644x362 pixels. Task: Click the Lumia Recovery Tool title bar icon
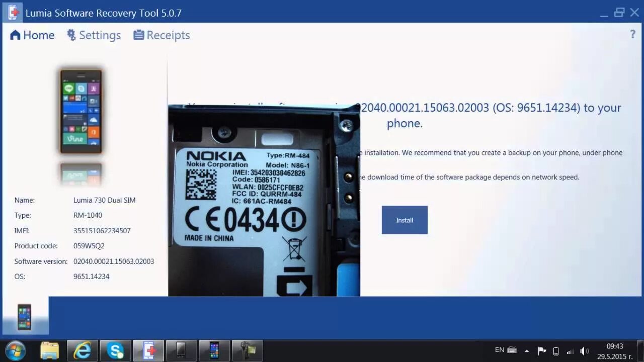(x=13, y=12)
